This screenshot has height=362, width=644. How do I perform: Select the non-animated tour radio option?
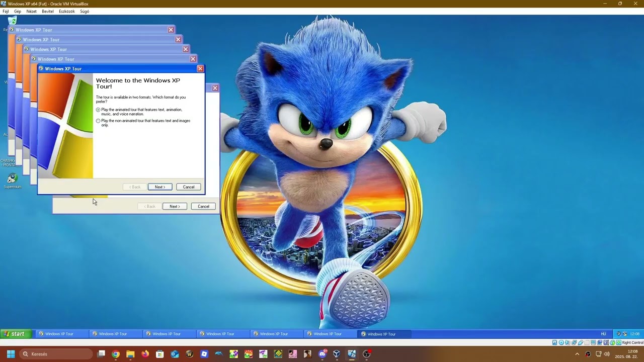98,121
